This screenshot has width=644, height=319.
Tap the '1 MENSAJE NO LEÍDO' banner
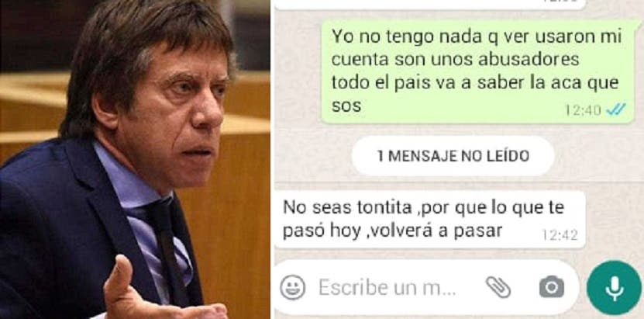coord(453,156)
